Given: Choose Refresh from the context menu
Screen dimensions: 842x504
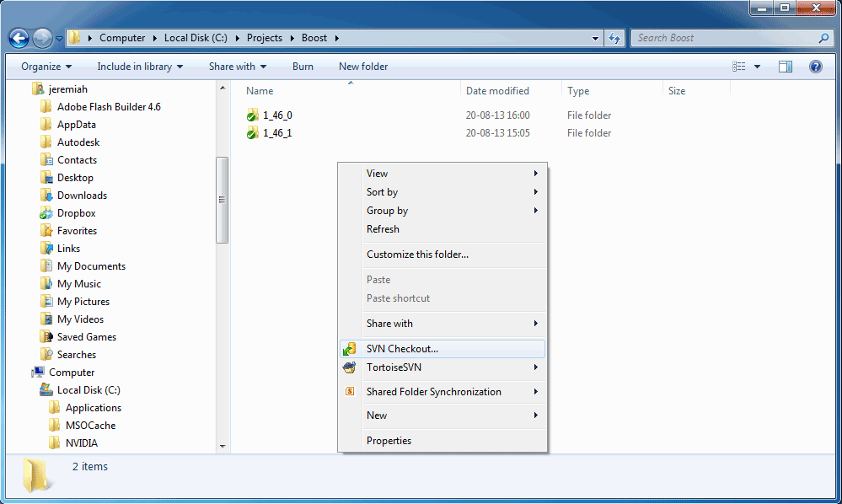Looking at the screenshot, I should pos(443,229).
